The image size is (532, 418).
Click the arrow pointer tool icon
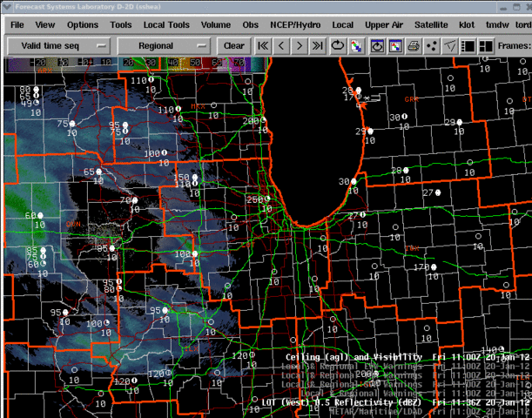[x=449, y=45]
